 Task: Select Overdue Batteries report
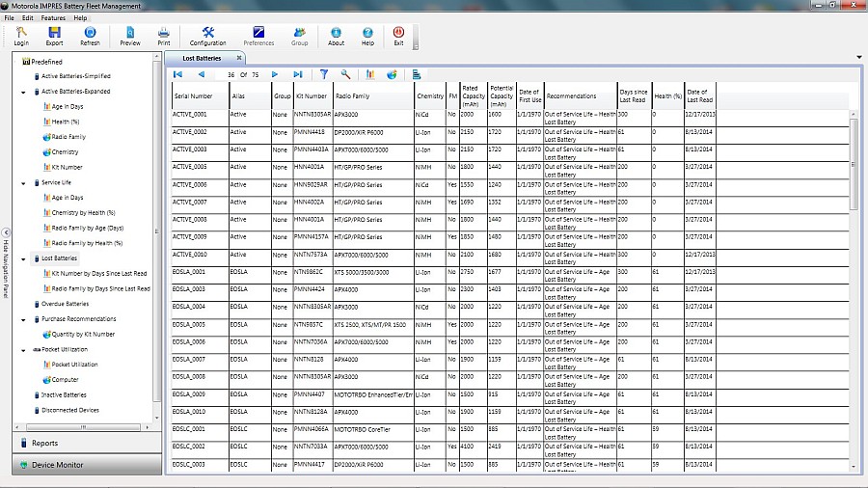(x=62, y=304)
